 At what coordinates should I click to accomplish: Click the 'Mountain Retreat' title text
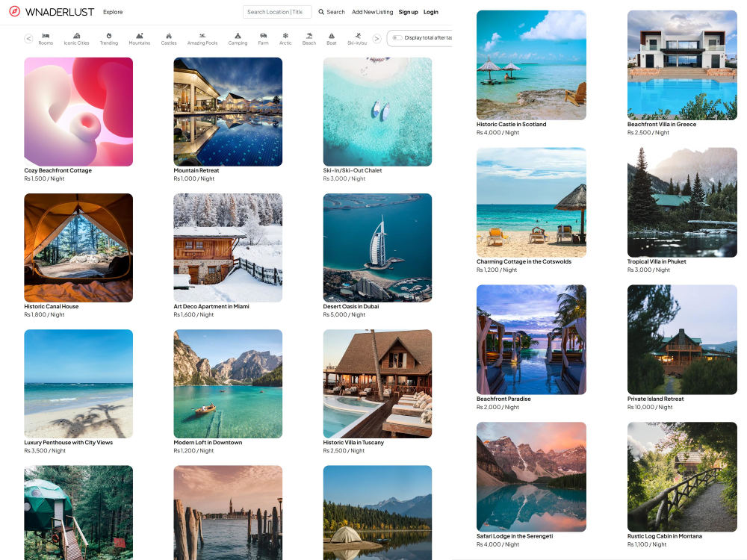(x=196, y=170)
